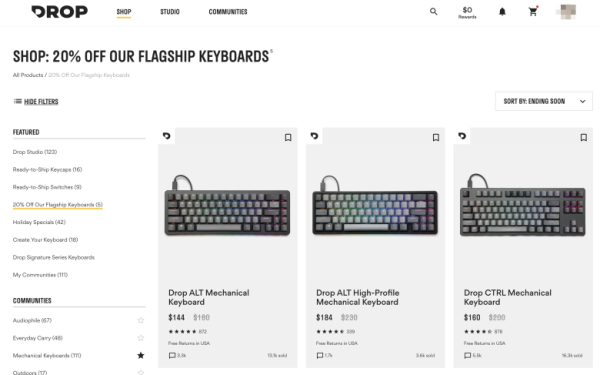
Task: Switch to the Studio tab
Action: [170, 12]
